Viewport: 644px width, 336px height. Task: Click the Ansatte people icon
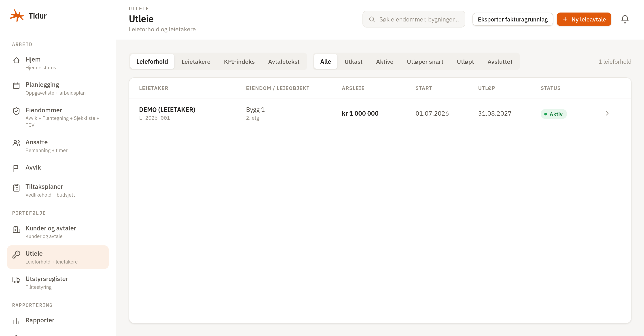[16, 143]
